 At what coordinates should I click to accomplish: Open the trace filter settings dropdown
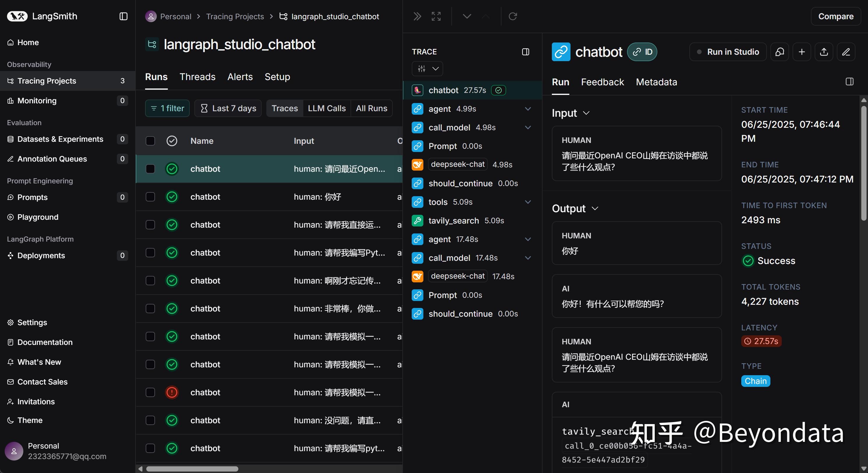[x=427, y=69]
